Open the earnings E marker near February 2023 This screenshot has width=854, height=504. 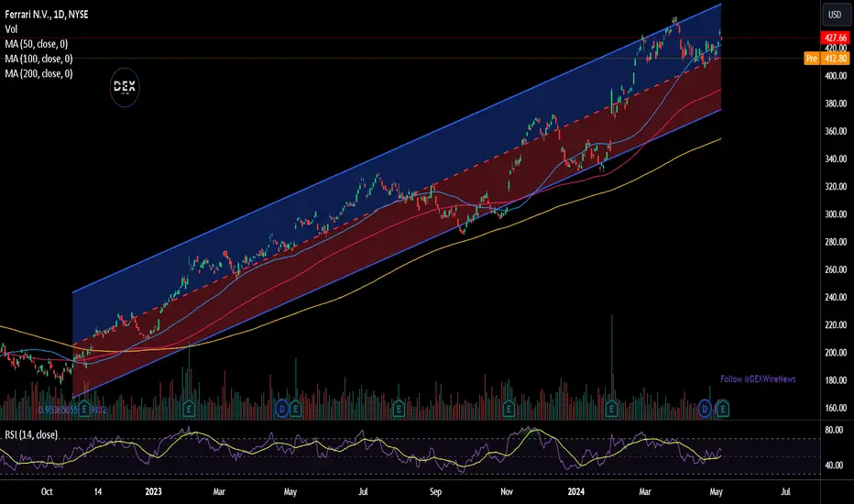pos(189,409)
